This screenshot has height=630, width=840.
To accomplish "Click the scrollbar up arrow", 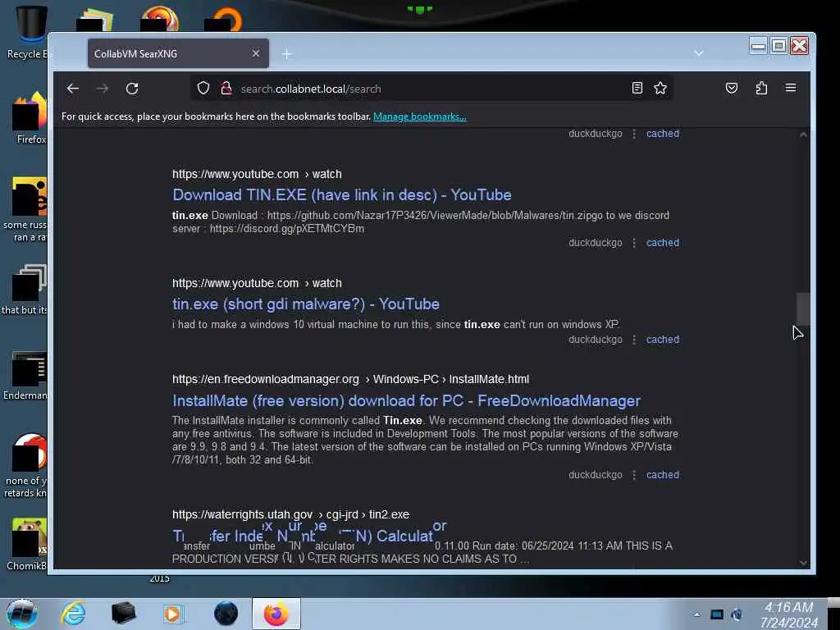I will pyautogui.click(x=803, y=135).
